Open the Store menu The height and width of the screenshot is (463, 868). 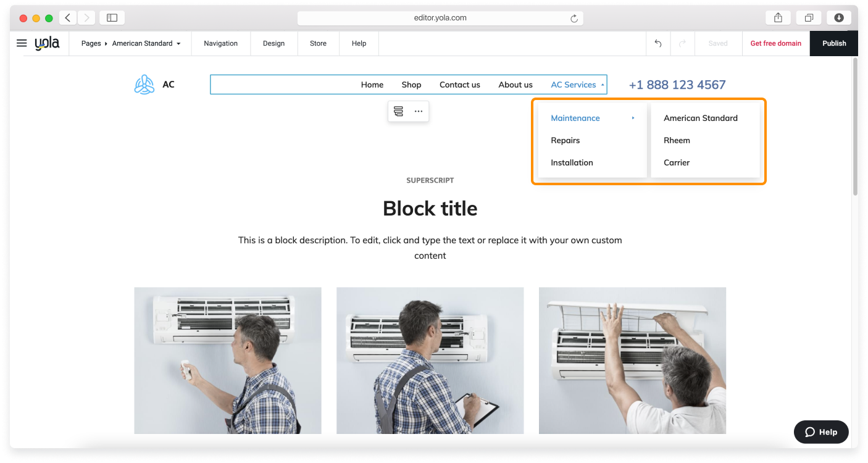(x=318, y=43)
